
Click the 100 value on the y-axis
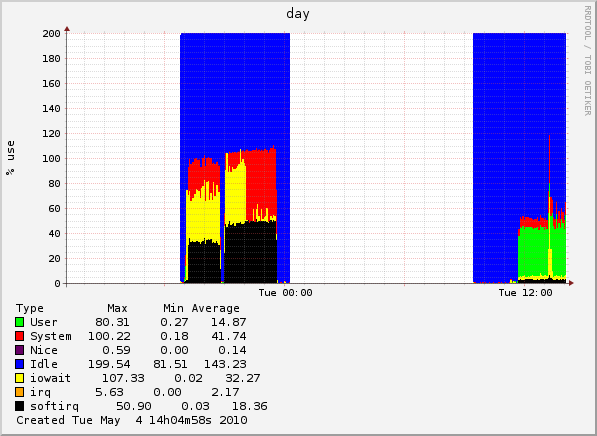pos(51,158)
